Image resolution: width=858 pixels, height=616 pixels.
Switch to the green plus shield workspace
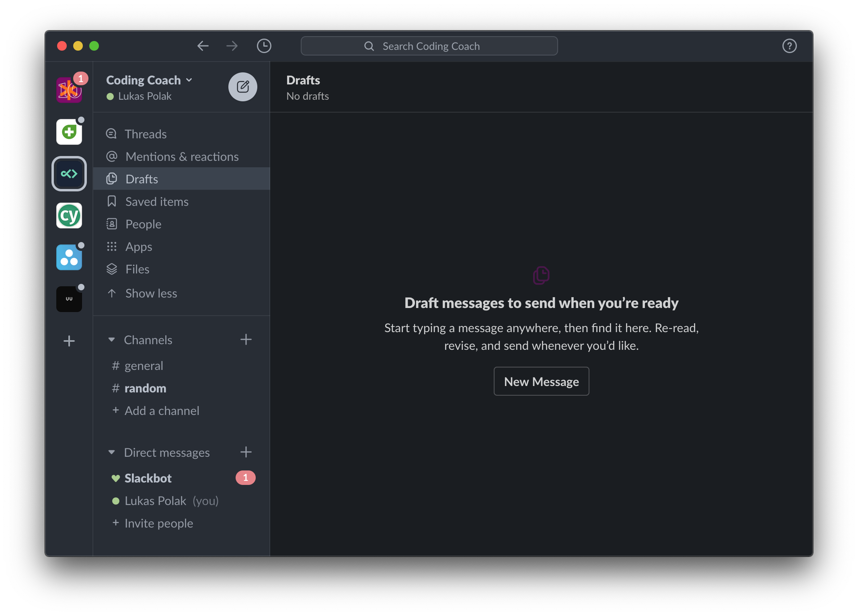point(69,132)
